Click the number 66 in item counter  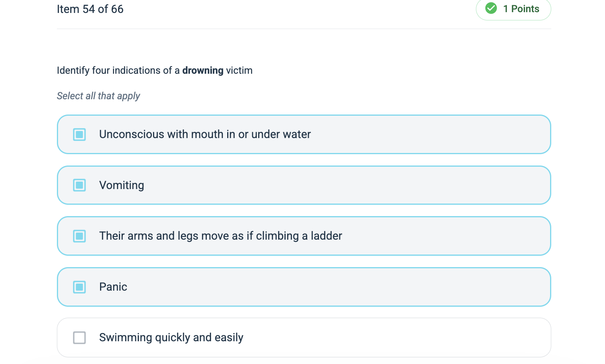pos(117,9)
